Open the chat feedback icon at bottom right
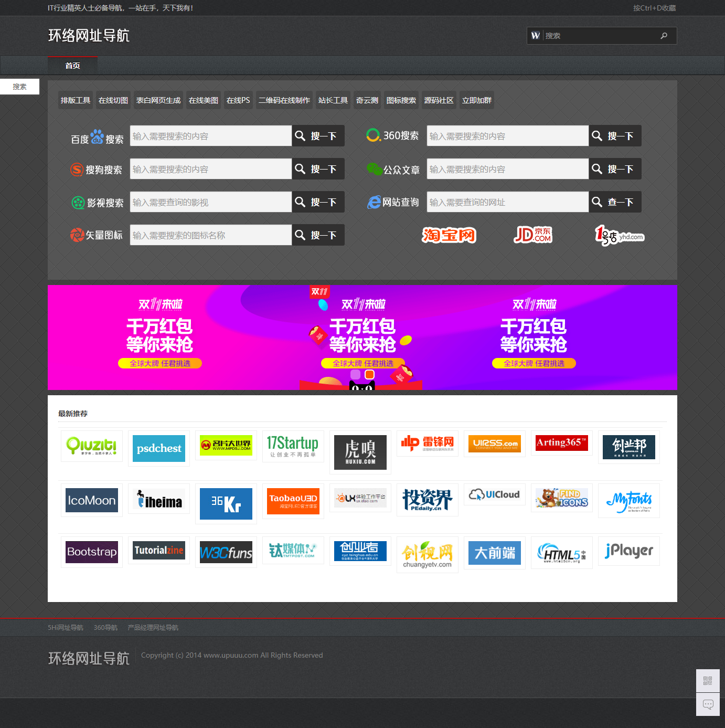Image resolution: width=725 pixels, height=728 pixels. click(708, 704)
